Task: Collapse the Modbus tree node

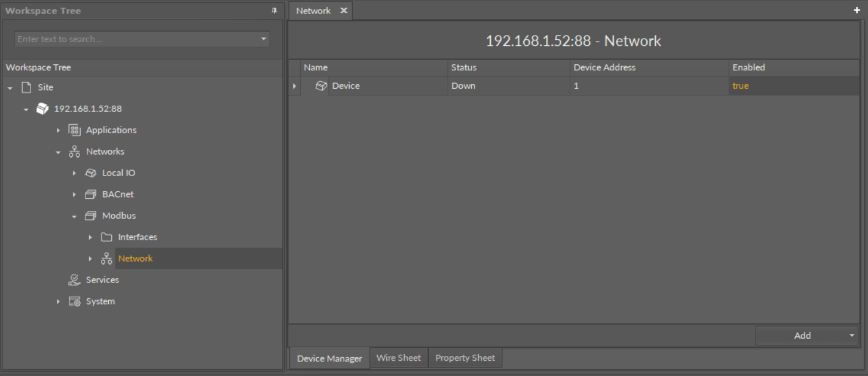Action: (x=74, y=216)
